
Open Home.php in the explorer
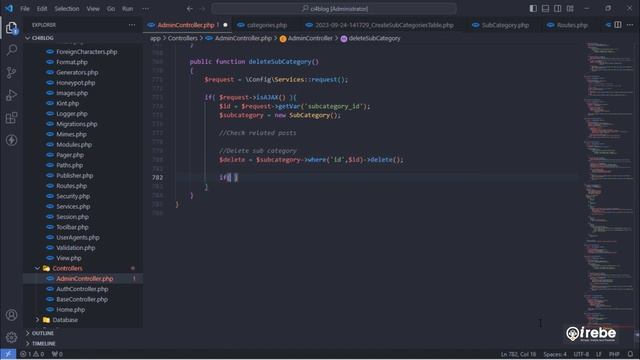71,310
